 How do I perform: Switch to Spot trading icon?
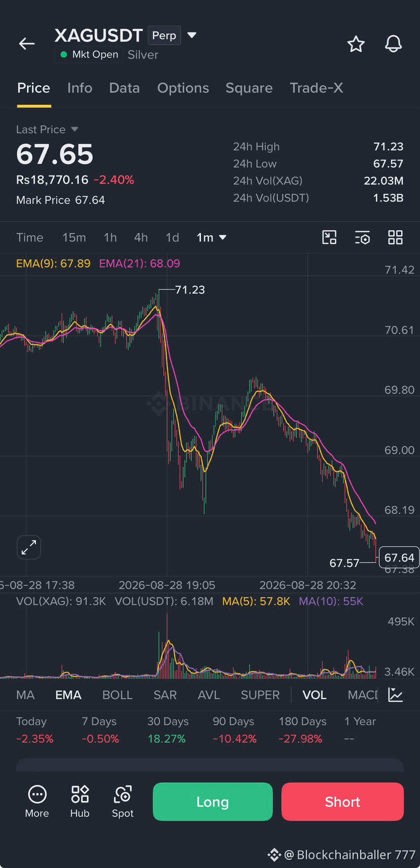pyautogui.click(x=123, y=802)
